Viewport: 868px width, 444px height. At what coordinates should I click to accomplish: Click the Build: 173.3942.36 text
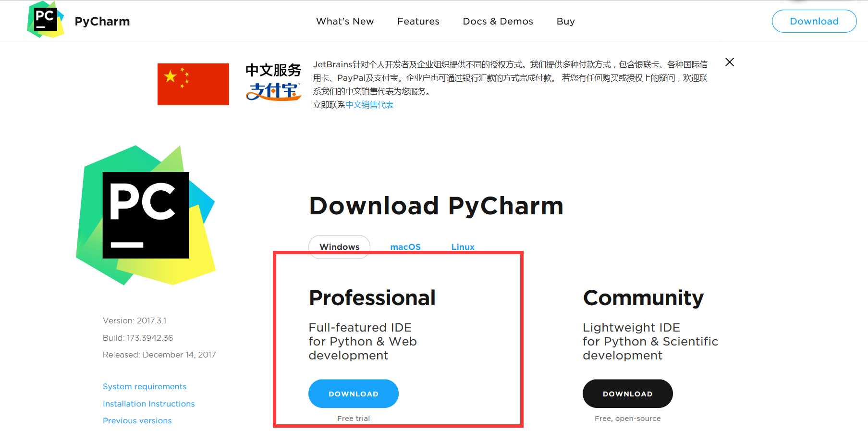coord(138,338)
